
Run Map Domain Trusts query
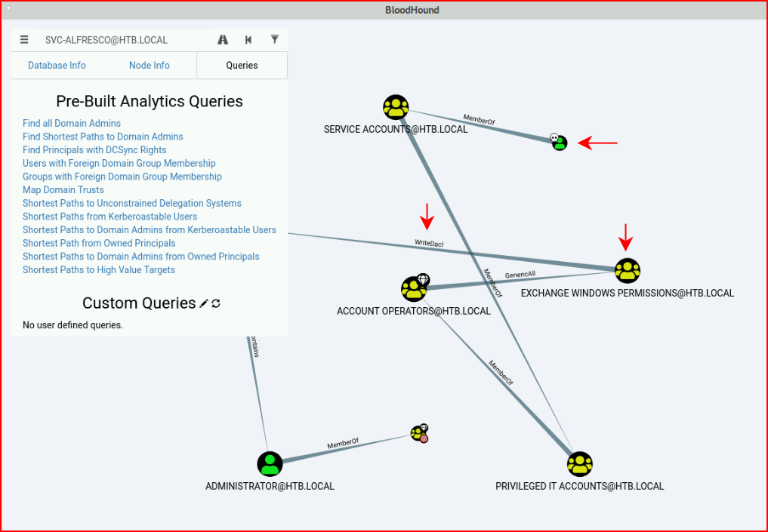[63, 189]
